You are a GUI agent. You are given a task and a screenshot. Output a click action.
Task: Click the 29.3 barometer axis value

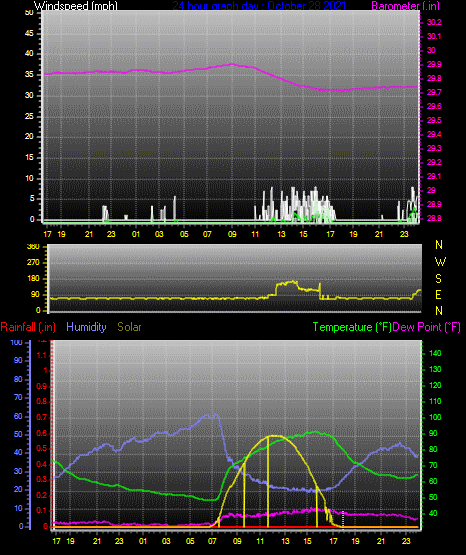[434, 148]
